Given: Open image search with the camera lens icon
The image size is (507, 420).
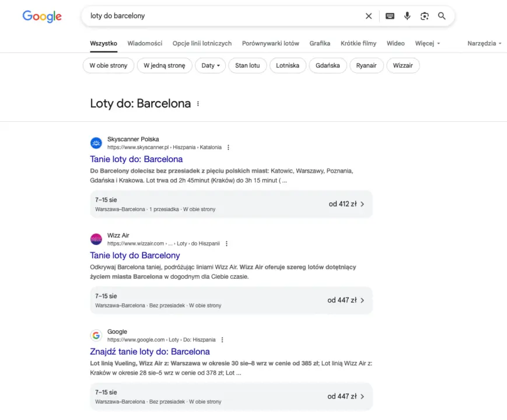Looking at the screenshot, I should coord(425,16).
